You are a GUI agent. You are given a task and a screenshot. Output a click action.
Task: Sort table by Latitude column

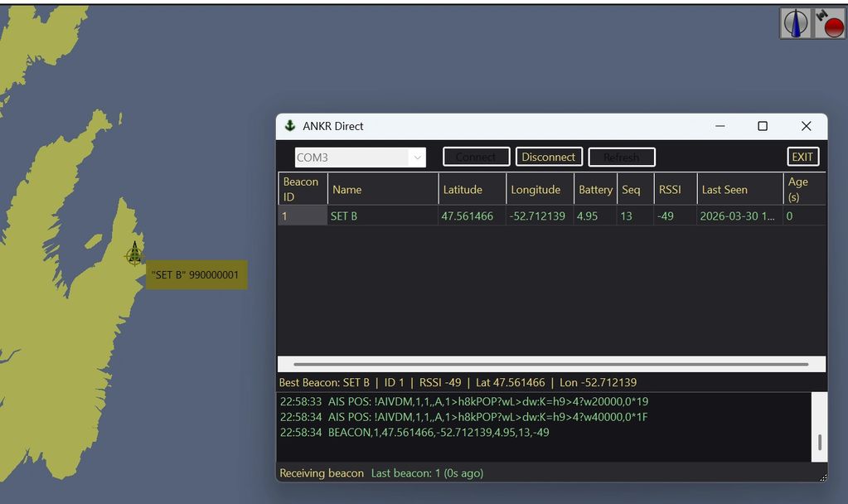[463, 190]
